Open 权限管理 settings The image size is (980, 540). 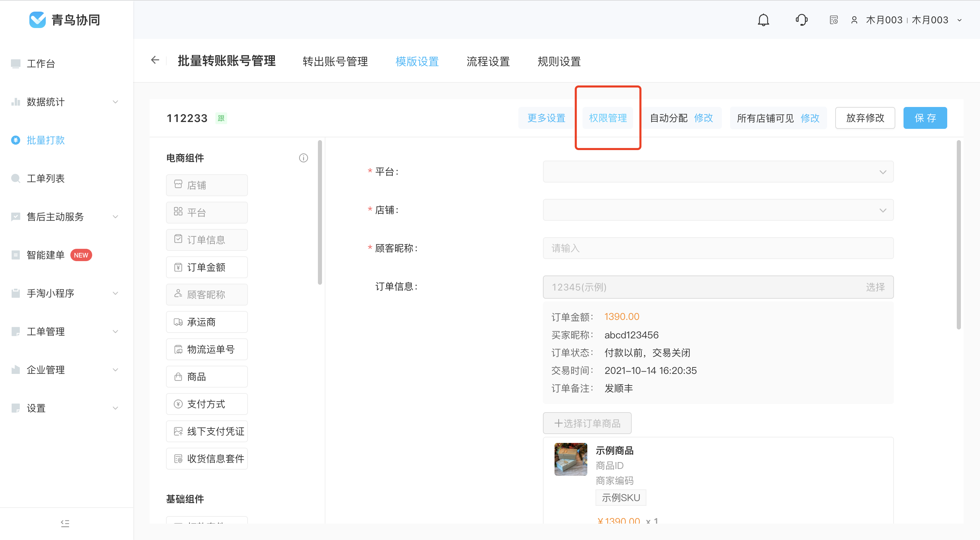(607, 118)
